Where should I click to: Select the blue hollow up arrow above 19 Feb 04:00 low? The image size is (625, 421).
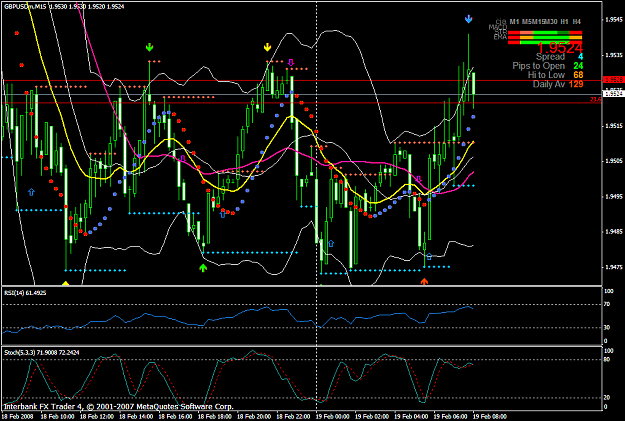(x=429, y=256)
